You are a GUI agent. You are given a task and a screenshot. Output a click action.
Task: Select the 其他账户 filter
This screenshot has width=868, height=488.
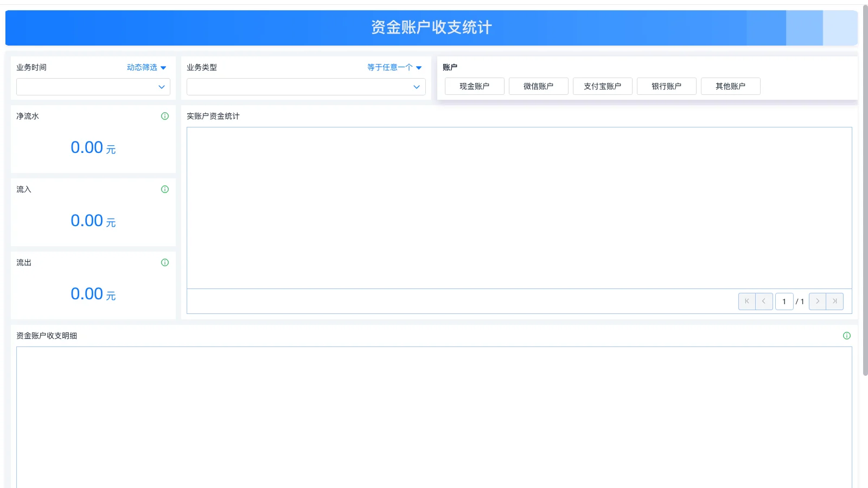[730, 86]
